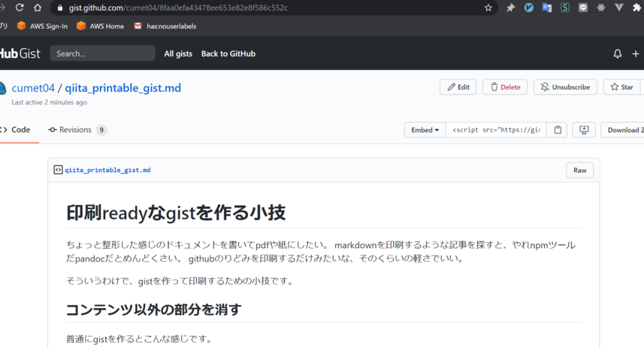
Task: Click the Revisions count badge 9
Action: 101,130
